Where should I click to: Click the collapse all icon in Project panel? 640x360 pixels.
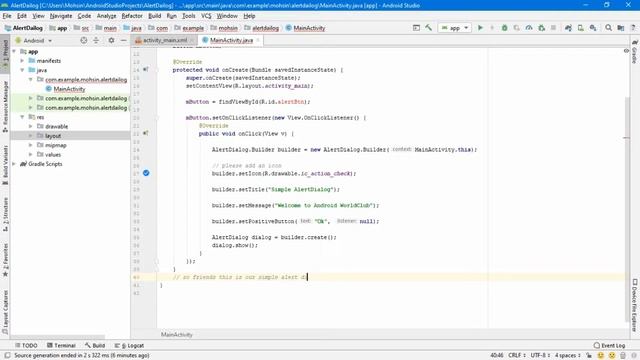tap(96, 40)
